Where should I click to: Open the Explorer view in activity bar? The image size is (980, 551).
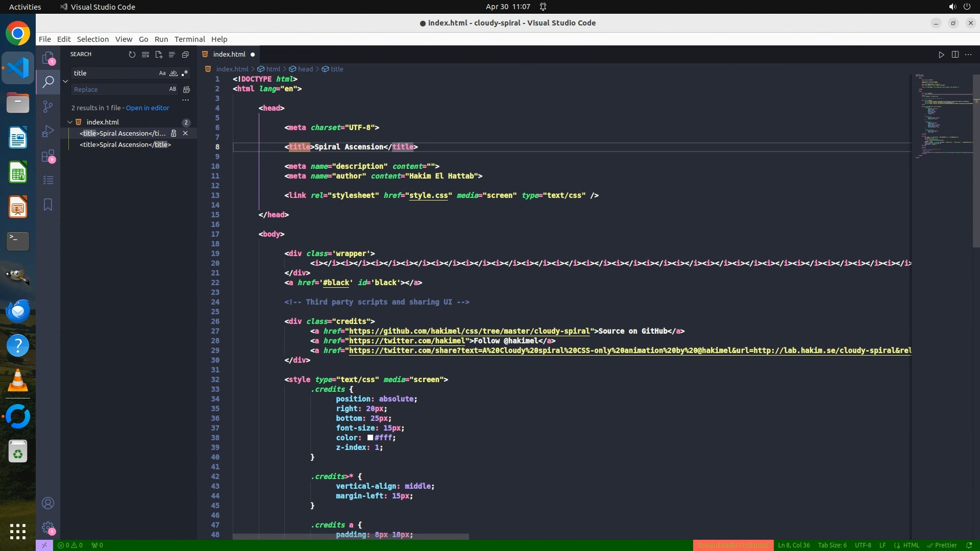48,58
